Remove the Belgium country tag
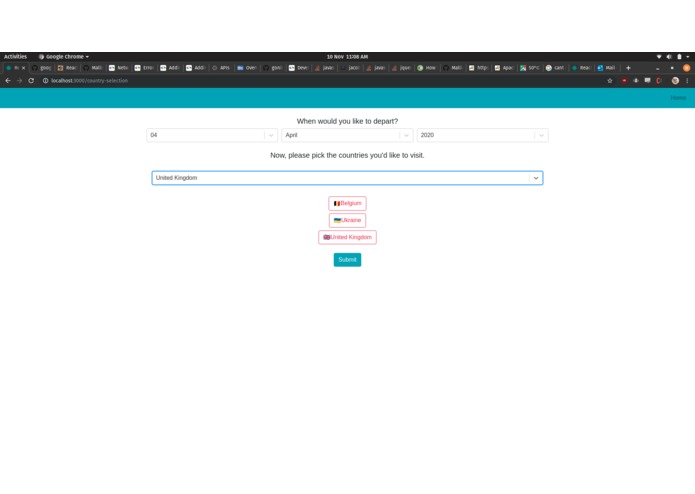695x494 pixels. coord(348,203)
